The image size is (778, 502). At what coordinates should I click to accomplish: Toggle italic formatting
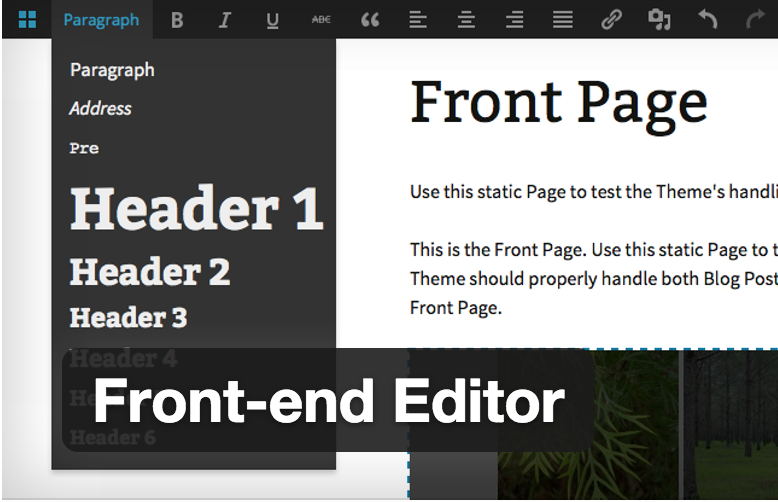[224, 20]
